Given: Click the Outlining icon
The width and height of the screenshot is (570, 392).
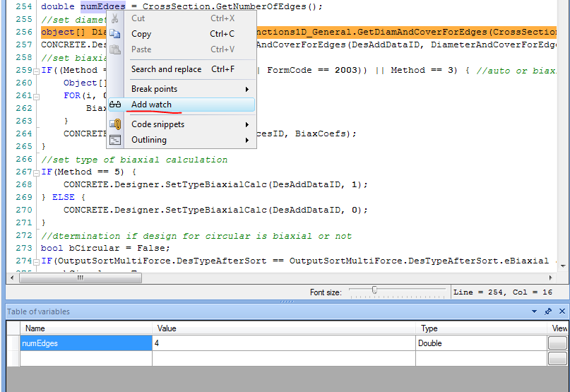Looking at the screenshot, I should pyautogui.click(x=115, y=140).
